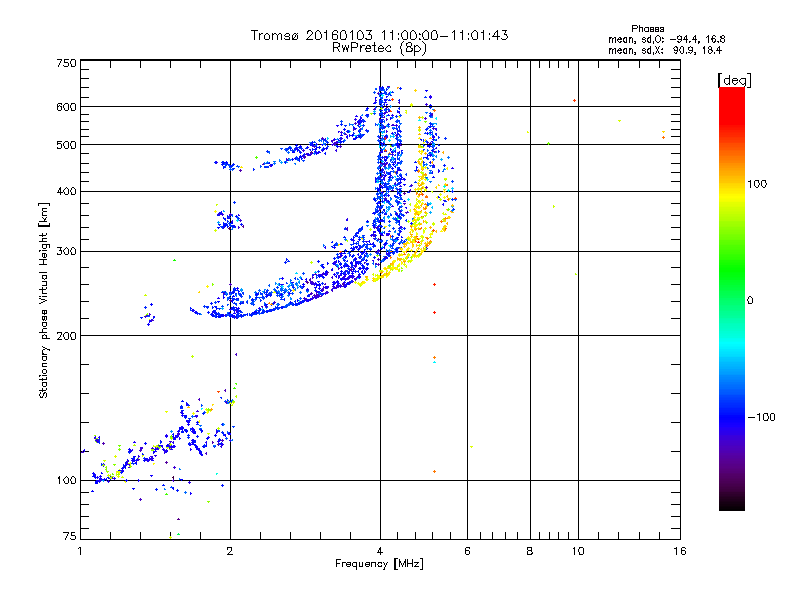Click the x-axis '16' tick label

coord(680,551)
